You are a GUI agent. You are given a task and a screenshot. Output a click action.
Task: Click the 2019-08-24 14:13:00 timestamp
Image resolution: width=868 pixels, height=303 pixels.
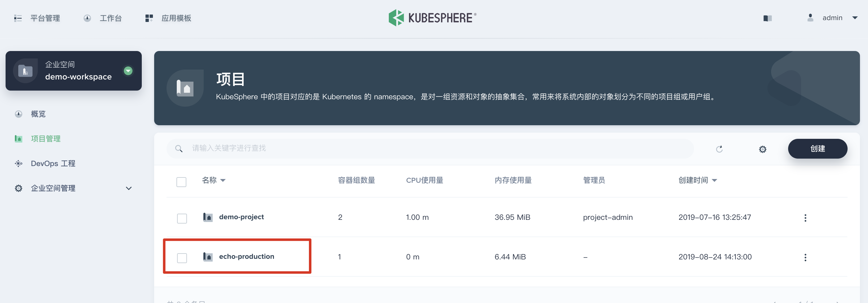(x=715, y=257)
